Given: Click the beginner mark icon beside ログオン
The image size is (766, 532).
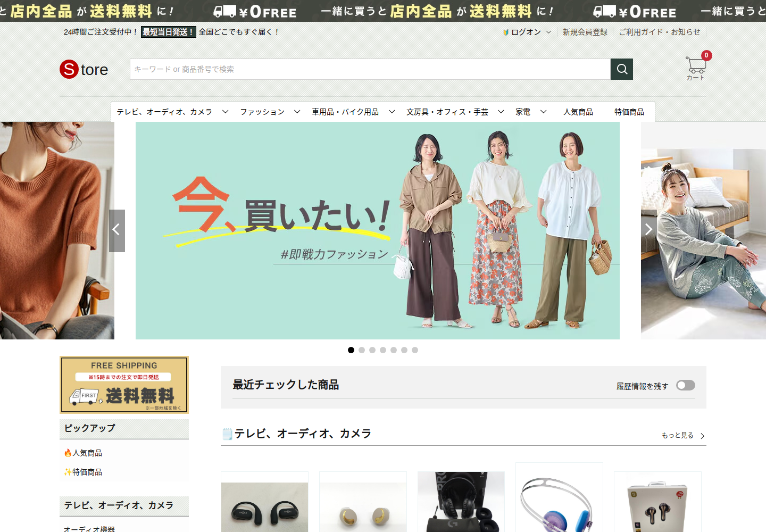Looking at the screenshot, I should pos(506,32).
